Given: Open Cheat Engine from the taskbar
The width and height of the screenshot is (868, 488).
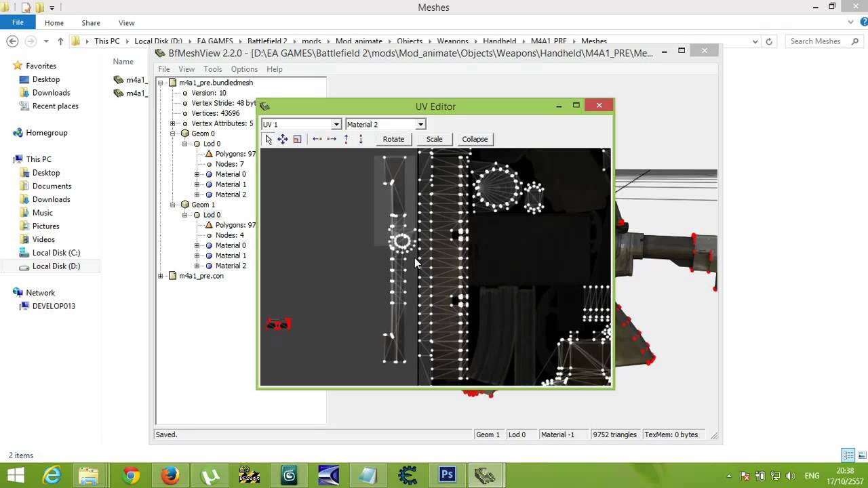Looking at the screenshot, I should [x=408, y=476].
